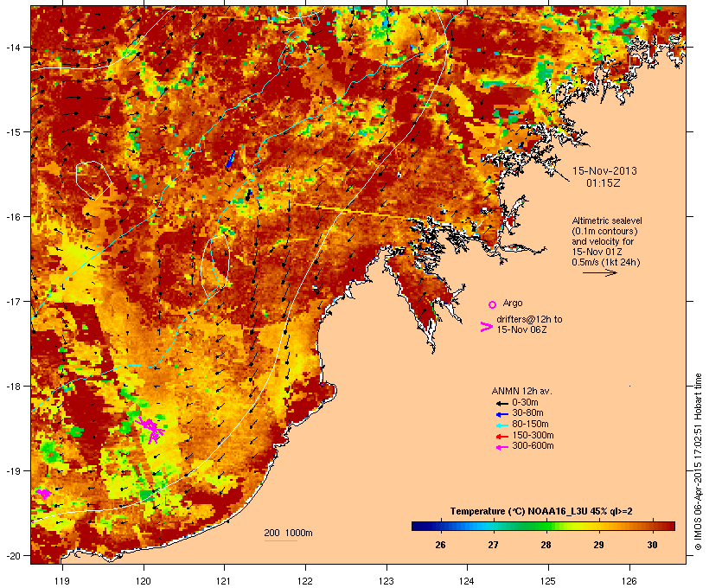Click the date label 15-Nov-2013
The image size is (709, 588).
(604, 171)
